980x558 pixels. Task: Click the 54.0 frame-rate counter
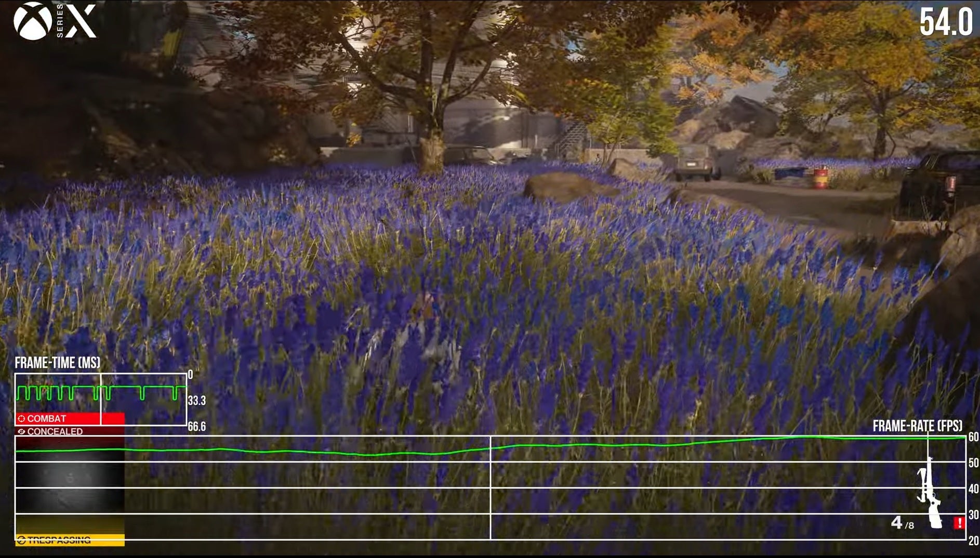[x=945, y=22]
